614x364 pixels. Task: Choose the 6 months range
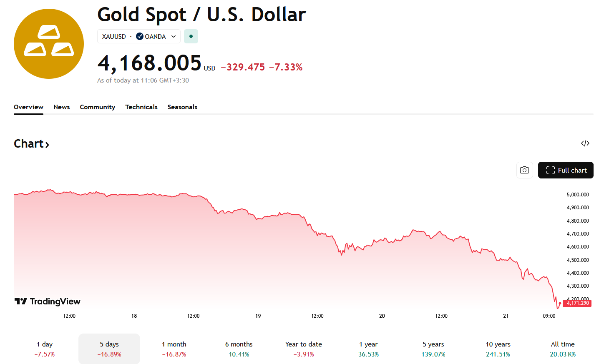239,349
